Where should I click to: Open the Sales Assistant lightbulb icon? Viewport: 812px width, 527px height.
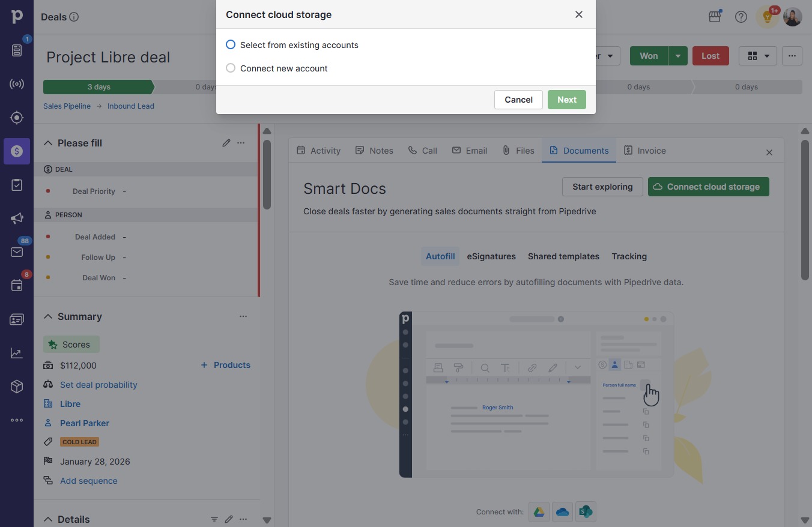(768, 17)
